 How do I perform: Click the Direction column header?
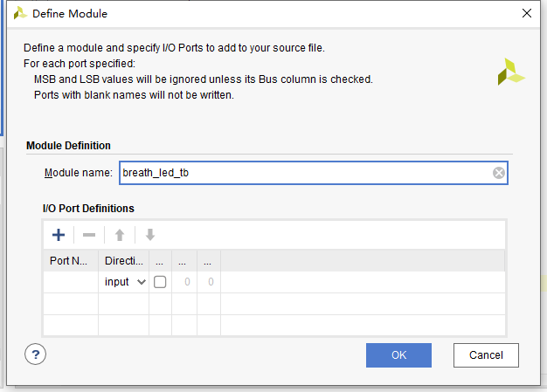[124, 261]
